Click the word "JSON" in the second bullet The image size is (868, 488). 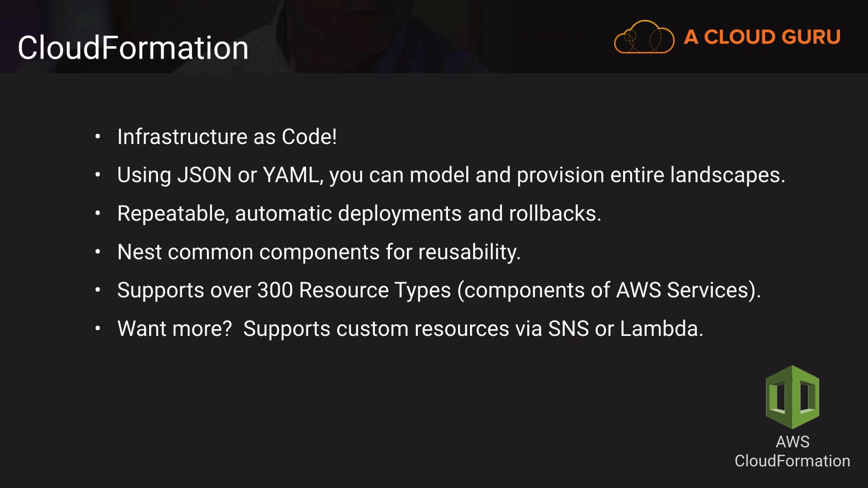click(204, 175)
